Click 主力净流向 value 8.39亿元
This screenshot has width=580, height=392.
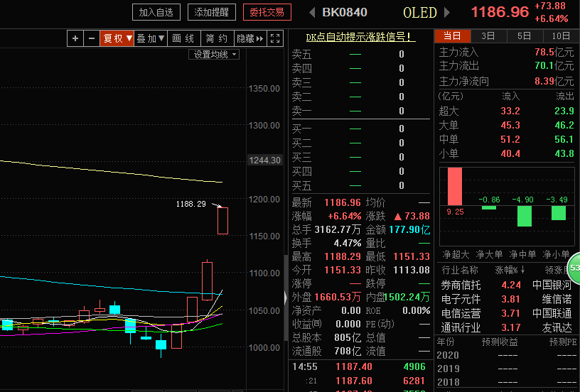pyautogui.click(x=554, y=81)
